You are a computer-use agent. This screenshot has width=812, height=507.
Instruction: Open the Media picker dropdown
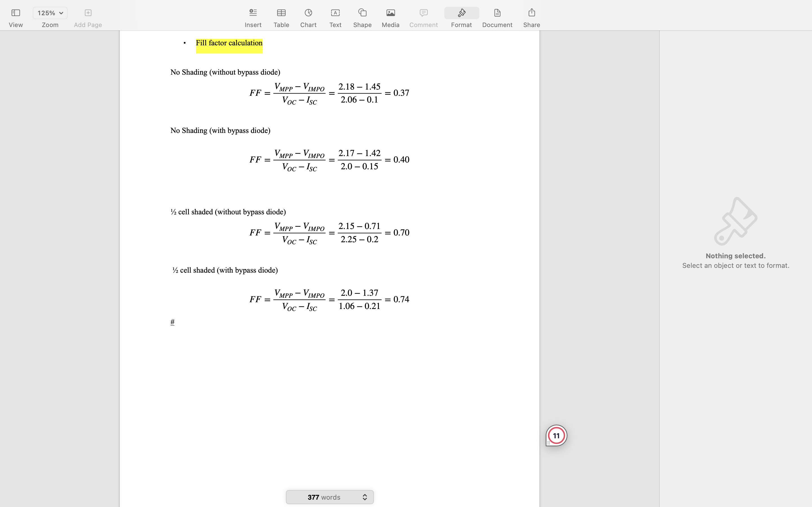pos(390,13)
